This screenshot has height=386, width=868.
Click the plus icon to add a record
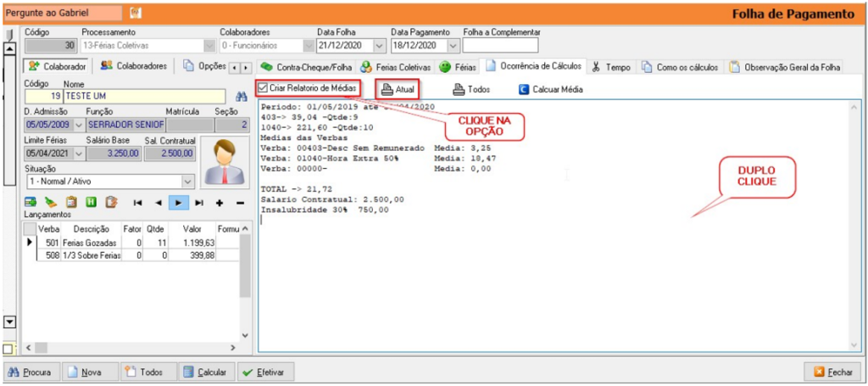pos(220,204)
